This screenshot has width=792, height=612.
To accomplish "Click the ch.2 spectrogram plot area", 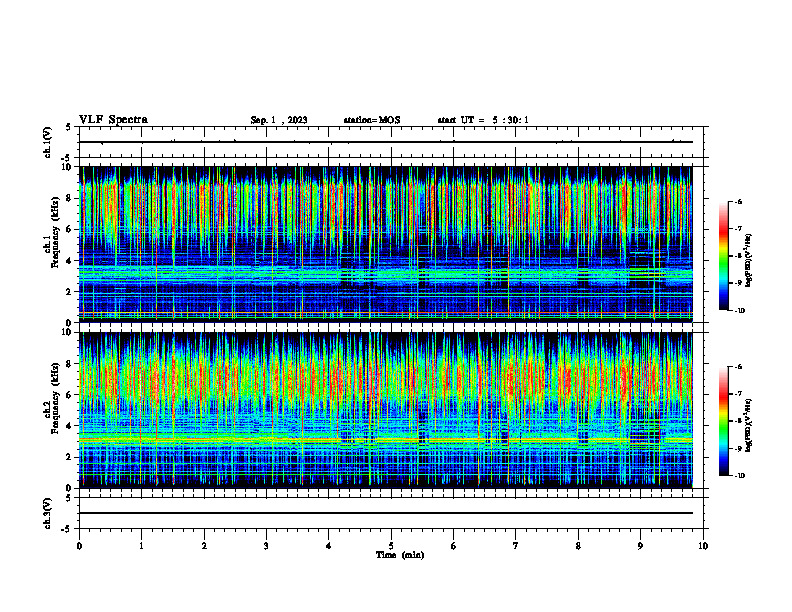I will [x=386, y=410].
